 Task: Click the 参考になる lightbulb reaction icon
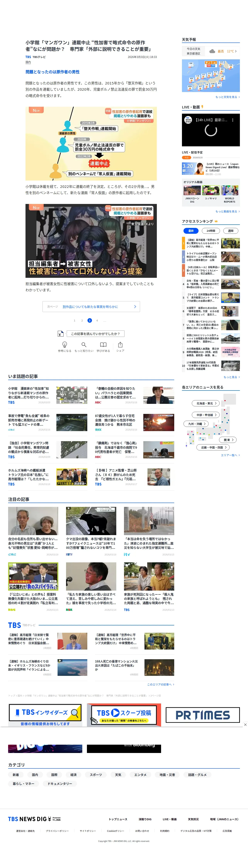coord(65,344)
